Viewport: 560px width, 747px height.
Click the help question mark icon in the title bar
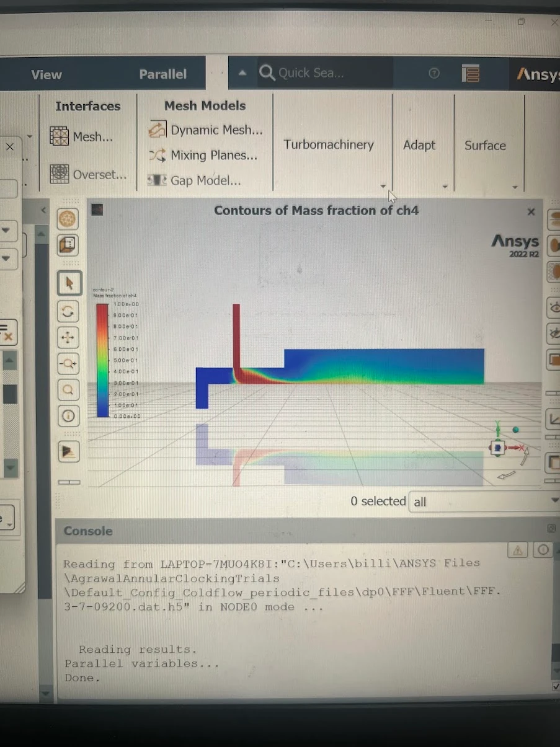tap(434, 73)
